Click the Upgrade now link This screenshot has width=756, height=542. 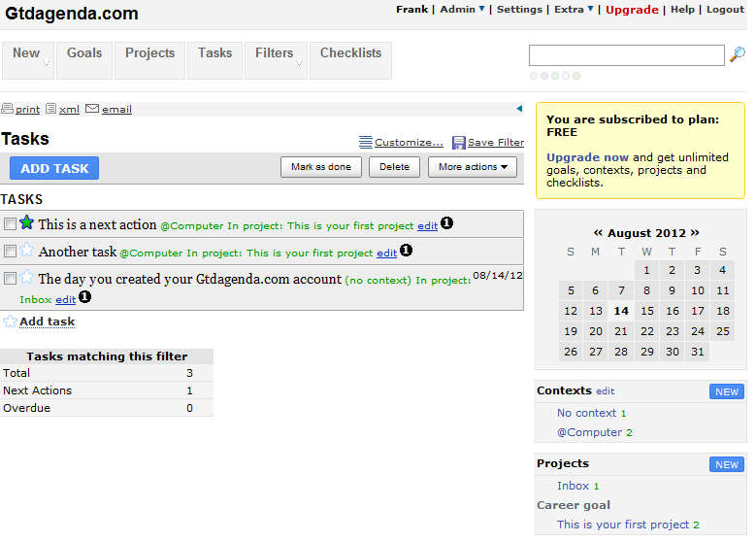coord(587,157)
